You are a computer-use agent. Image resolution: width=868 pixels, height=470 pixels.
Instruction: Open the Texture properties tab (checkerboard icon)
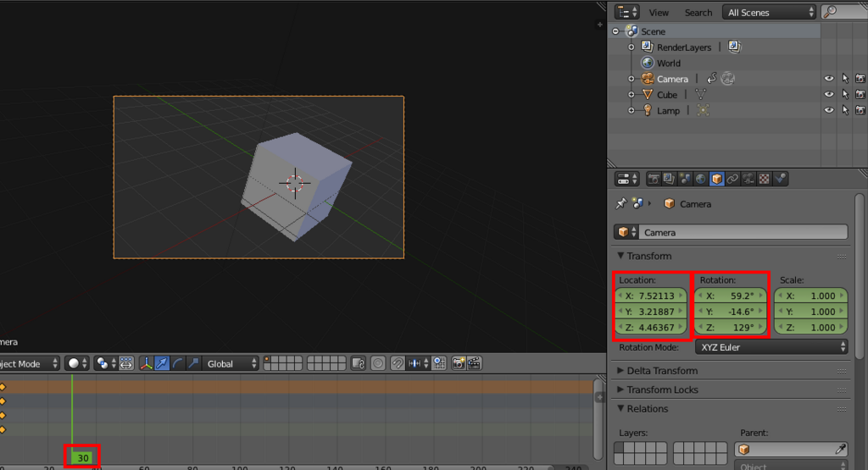pos(765,179)
